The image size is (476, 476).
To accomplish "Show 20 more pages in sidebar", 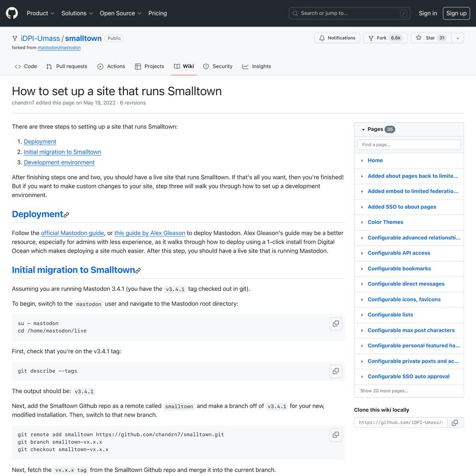I will coord(384,391).
